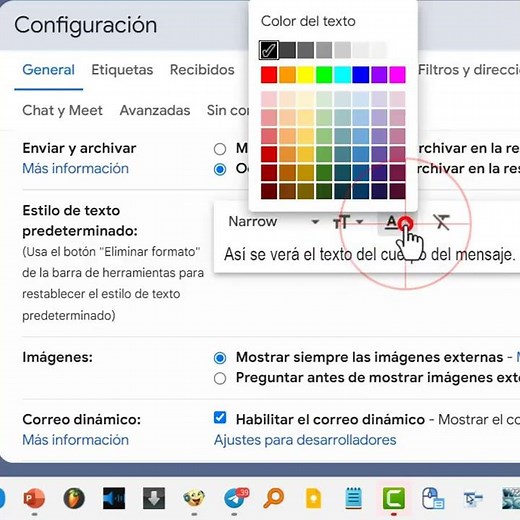Open the Avanzadas tab
520x520 pixels.
[x=155, y=111]
